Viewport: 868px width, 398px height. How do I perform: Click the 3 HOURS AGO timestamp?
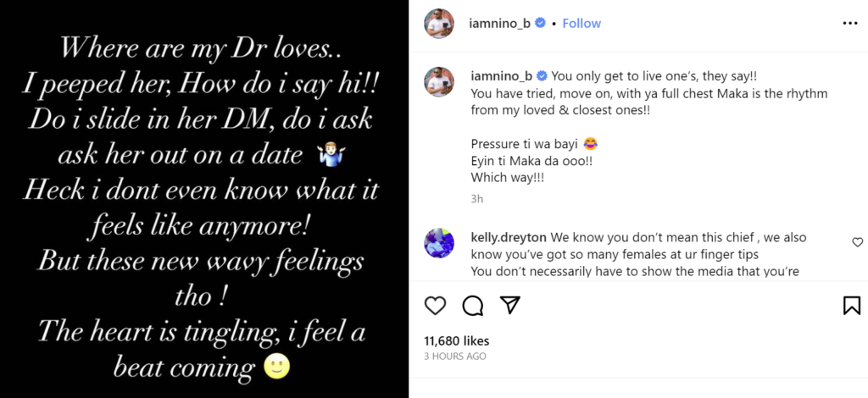(455, 357)
